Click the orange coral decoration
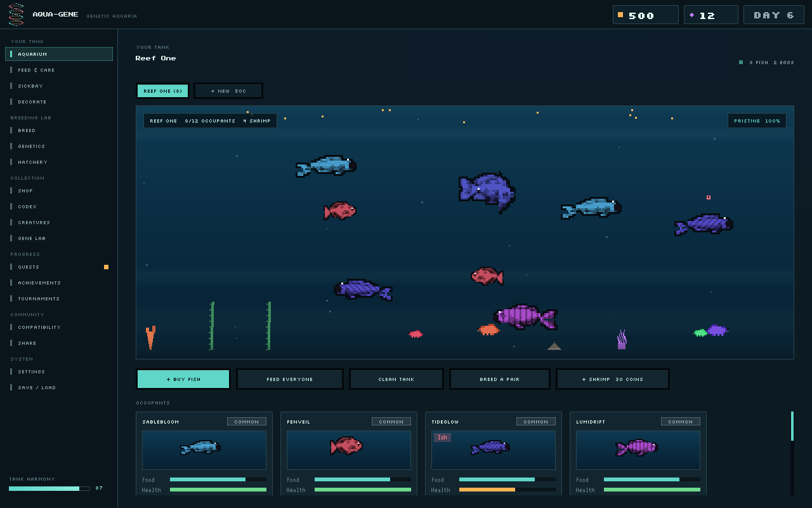This screenshot has width=812, height=508. [150, 337]
